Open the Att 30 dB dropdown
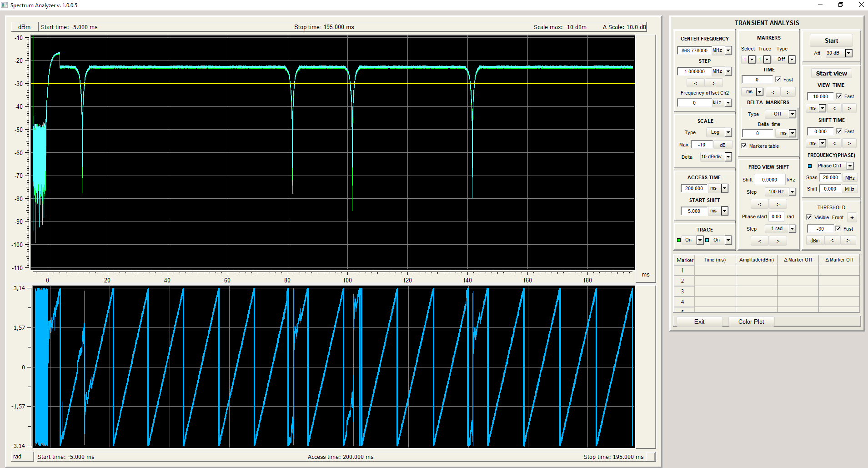The width and height of the screenshot is (868, 468). [848, 53]
